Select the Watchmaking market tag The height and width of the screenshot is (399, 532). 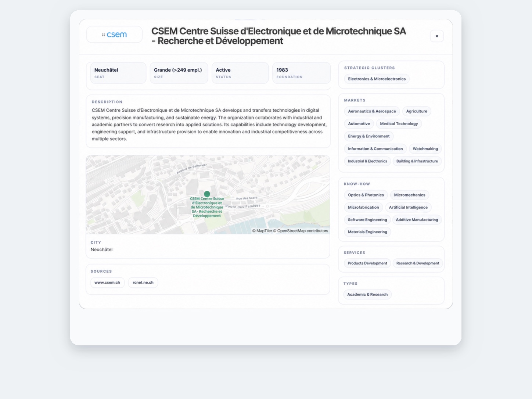point(425,149)
